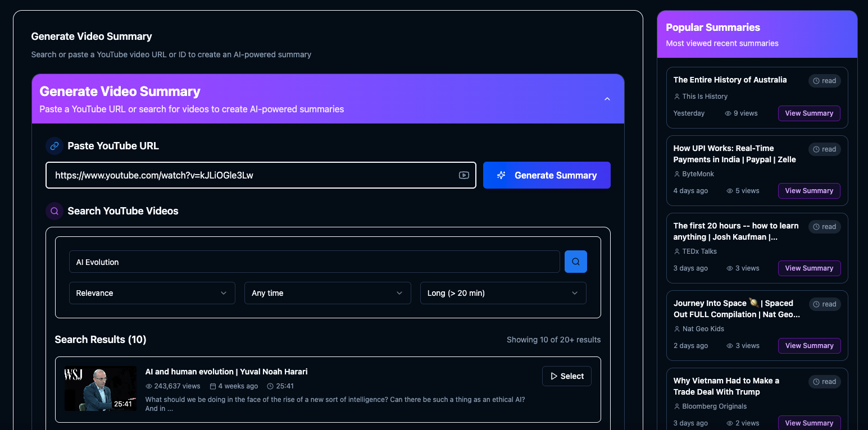Viewport: 868px width, 430px height.
Task: Click the AI Evolution search field
Action: coord(315,262)
